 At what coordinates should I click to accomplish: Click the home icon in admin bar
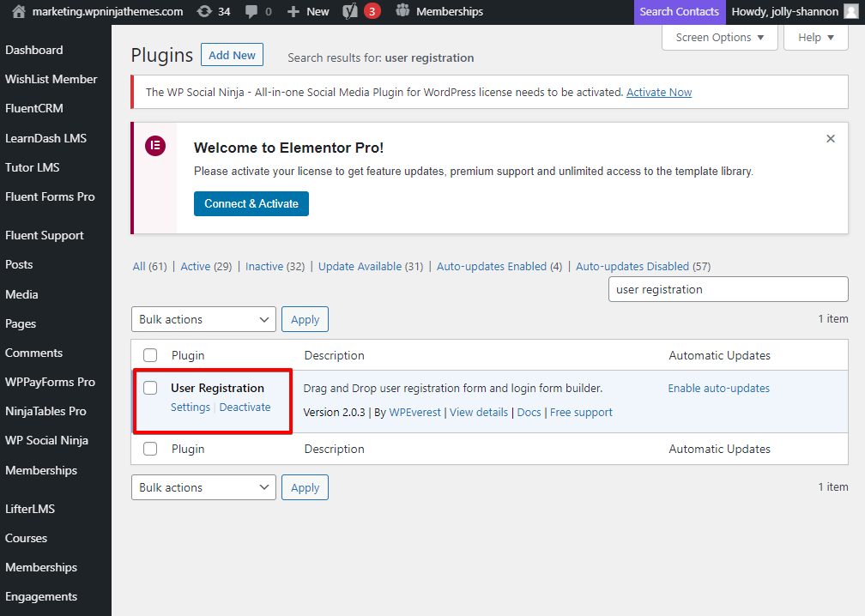click(19, 11)
